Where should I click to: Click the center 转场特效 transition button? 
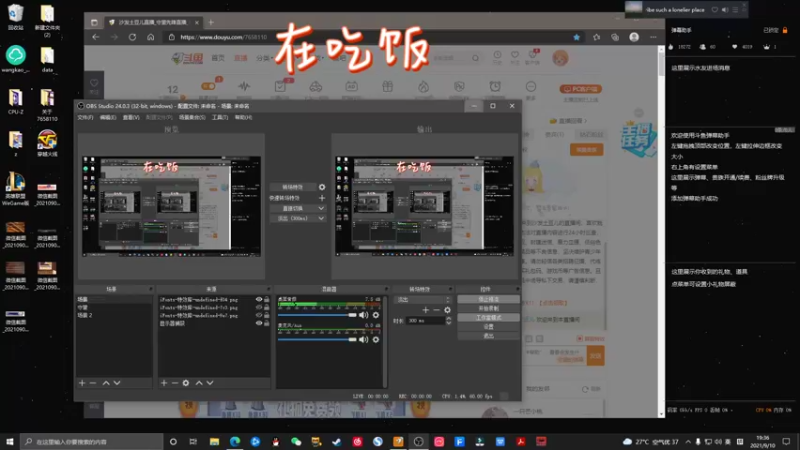(292, 187)
